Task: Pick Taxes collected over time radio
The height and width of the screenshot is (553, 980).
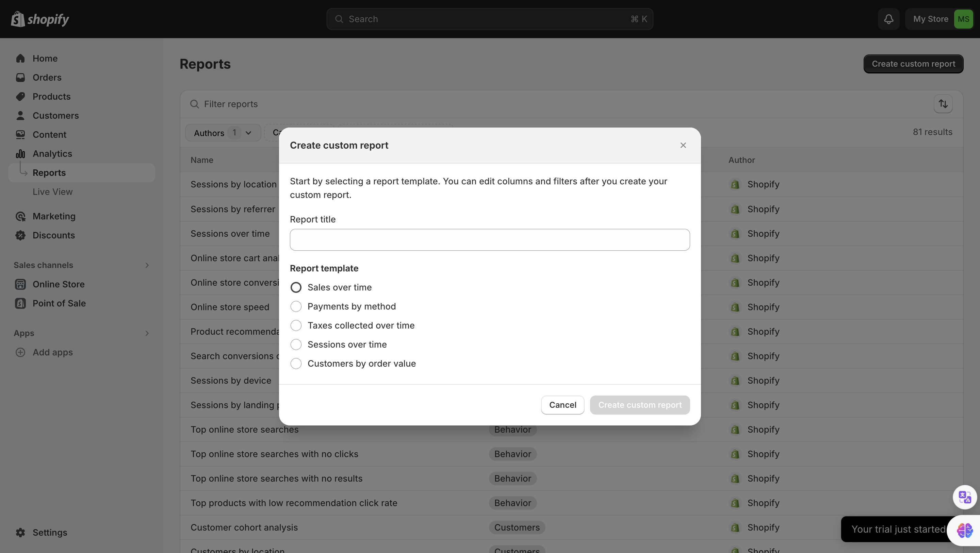Action: pos(296,325)
